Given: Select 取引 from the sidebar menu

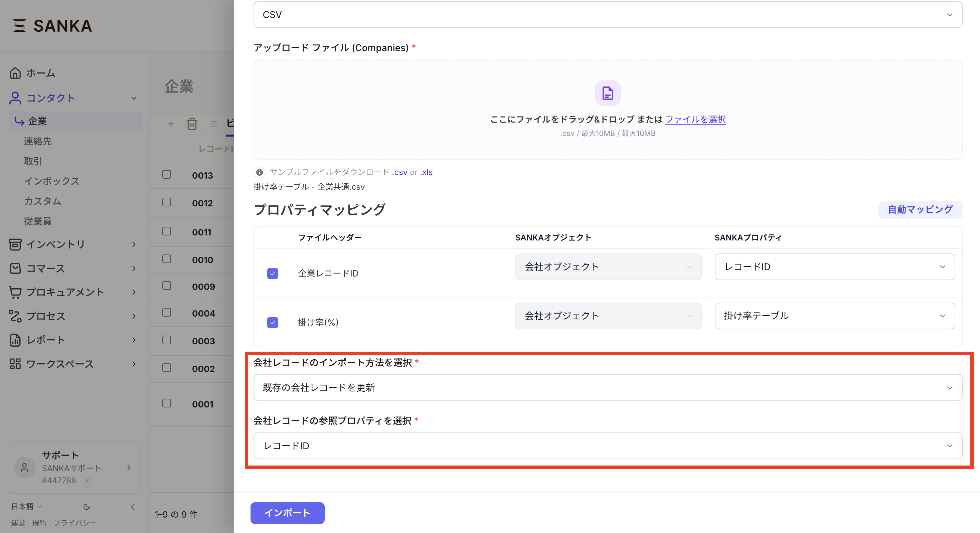Looking at the screenshot, I should coord(33,161).
